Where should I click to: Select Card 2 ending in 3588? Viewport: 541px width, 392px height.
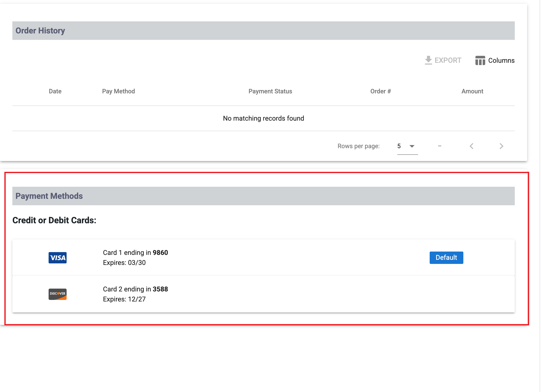pos(135,289)
